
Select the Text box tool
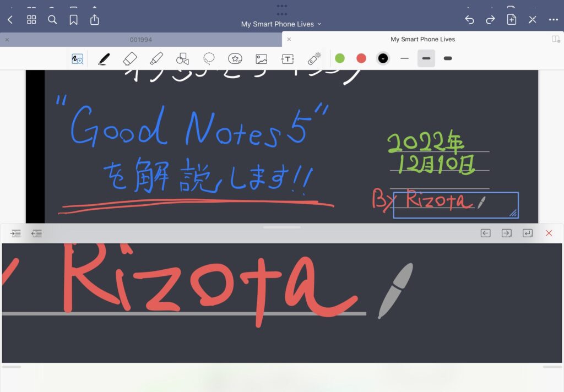(288, 58)
